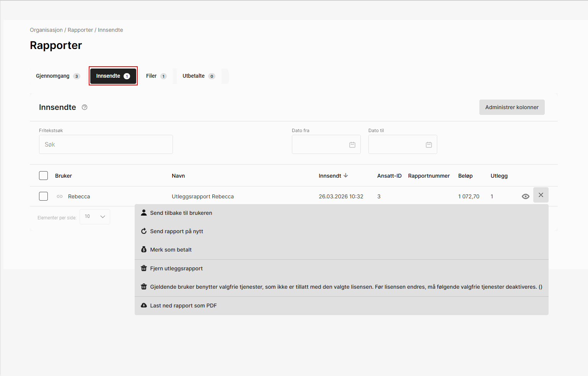Download report via Last ned rapport som PDF
This screenshot has height=376, width=588.
183,306
